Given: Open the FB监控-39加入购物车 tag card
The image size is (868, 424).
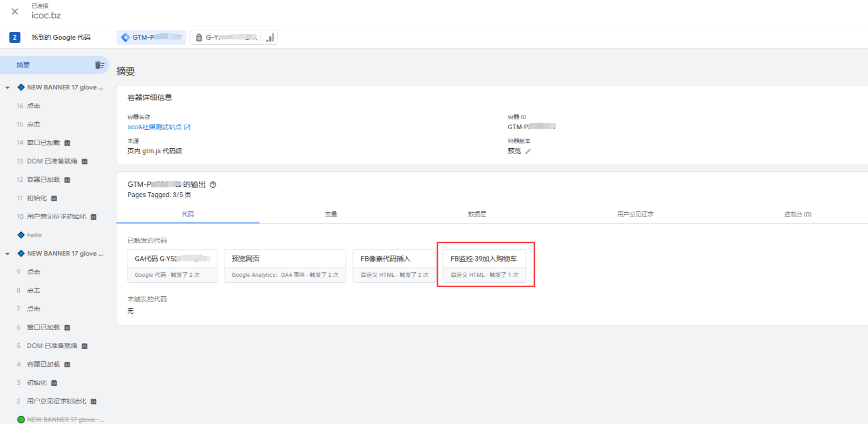Looking at the screenshot, I should click(x=484, y=265).
